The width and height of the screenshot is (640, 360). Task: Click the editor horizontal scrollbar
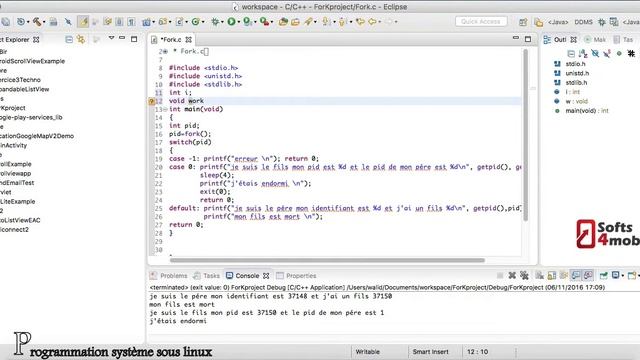click(x=327, y=260)
